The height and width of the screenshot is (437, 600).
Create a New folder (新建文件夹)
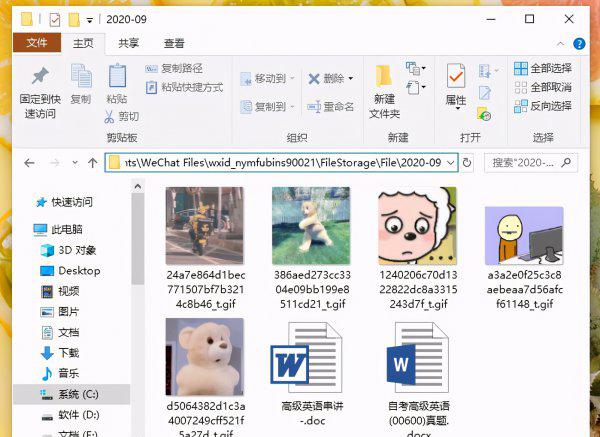pos(384,91)
